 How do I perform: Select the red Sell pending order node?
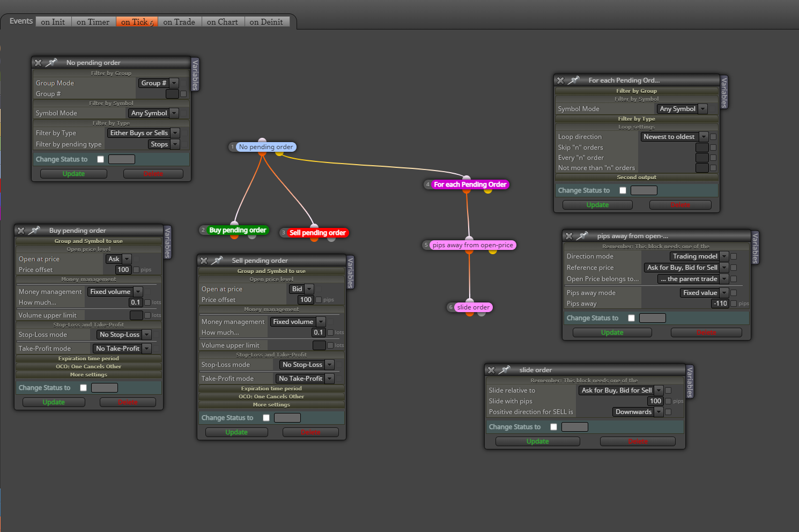[x=317, y=233]
